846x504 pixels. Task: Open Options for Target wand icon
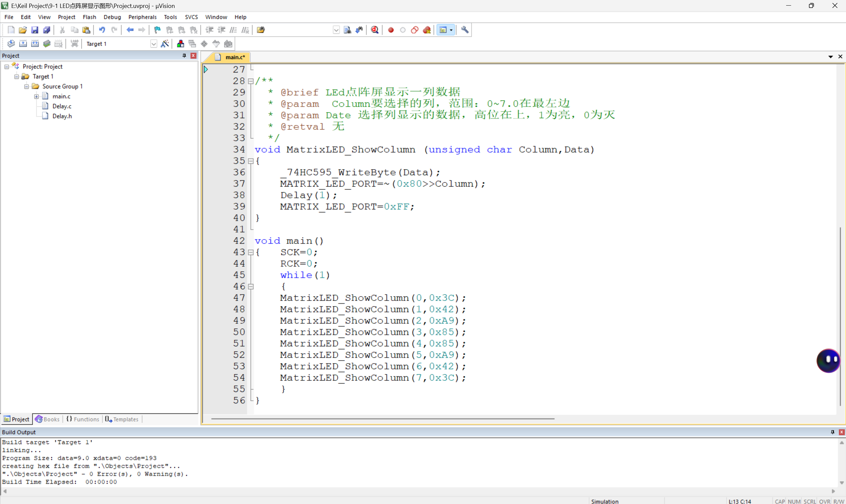(x=165, y=43)
